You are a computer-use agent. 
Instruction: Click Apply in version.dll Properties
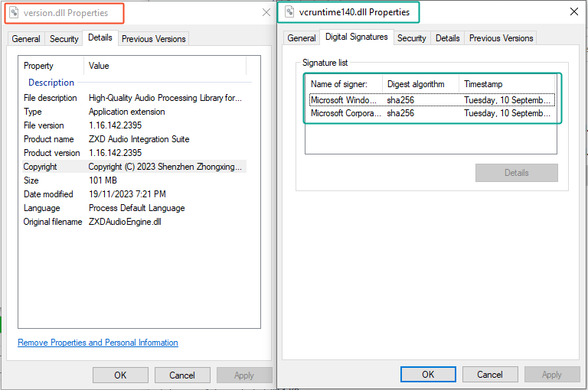coord(244,375)
